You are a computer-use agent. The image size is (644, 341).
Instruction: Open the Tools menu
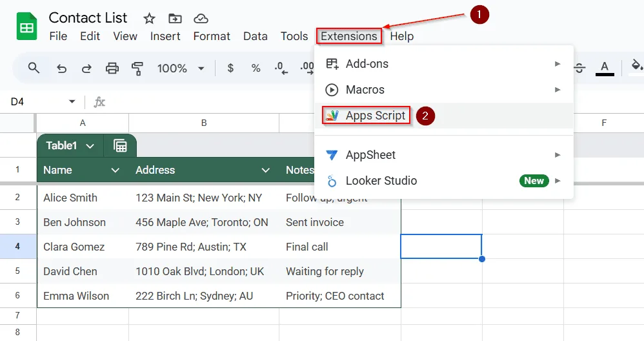click(294, 36)
